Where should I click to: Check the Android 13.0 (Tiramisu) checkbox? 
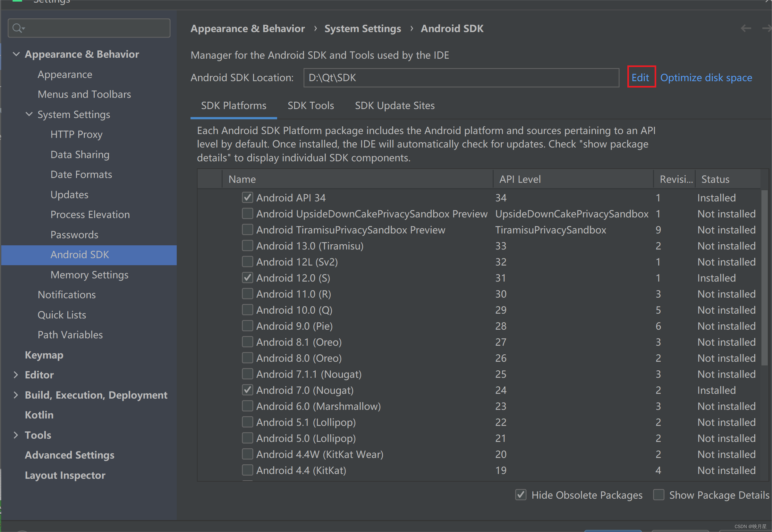pyautogui.click(x=247, y=246)
